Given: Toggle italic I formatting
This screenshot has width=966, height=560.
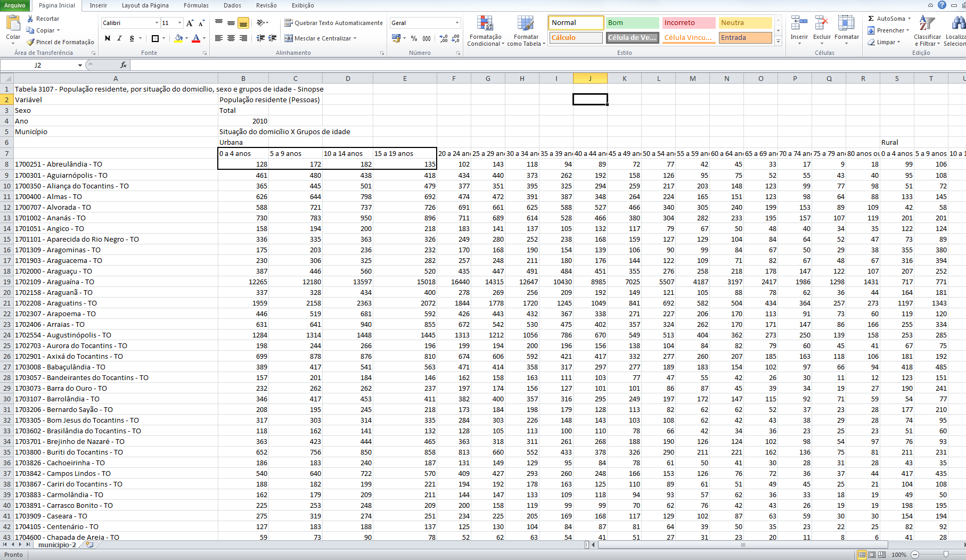Looking at the screenshot, I should (119, 38).
